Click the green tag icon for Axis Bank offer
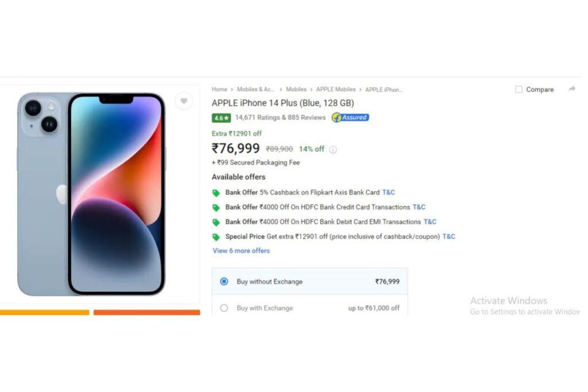The width and height of the screenshot is (588, 392). [x=216, y=193]
